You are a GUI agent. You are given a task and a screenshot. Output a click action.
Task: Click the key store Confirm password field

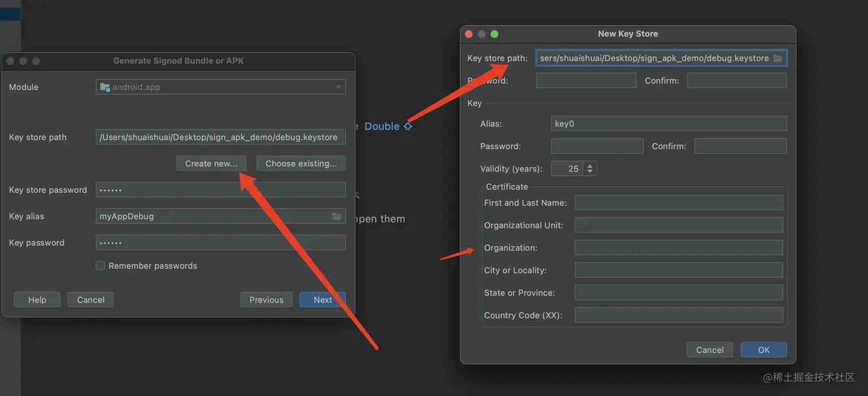(x=737, y=80)
